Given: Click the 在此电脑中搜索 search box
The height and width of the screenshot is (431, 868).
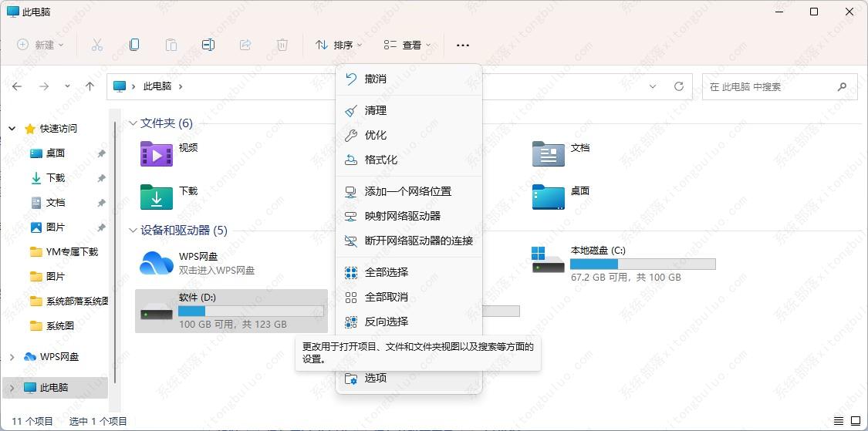Looking at the screenshot, I should click(x=772, y=86).
